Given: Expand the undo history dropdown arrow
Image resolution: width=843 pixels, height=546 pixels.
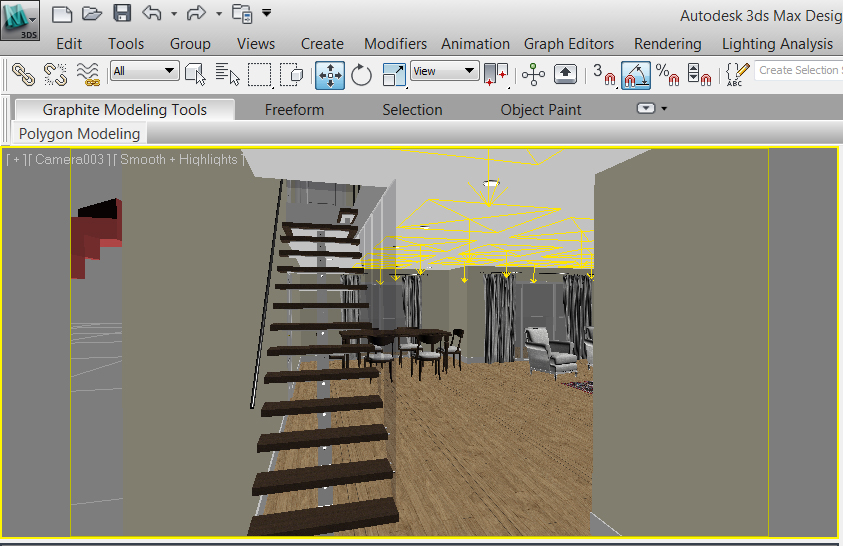Looking at the screenshot, I should click(x=174, y=14).
